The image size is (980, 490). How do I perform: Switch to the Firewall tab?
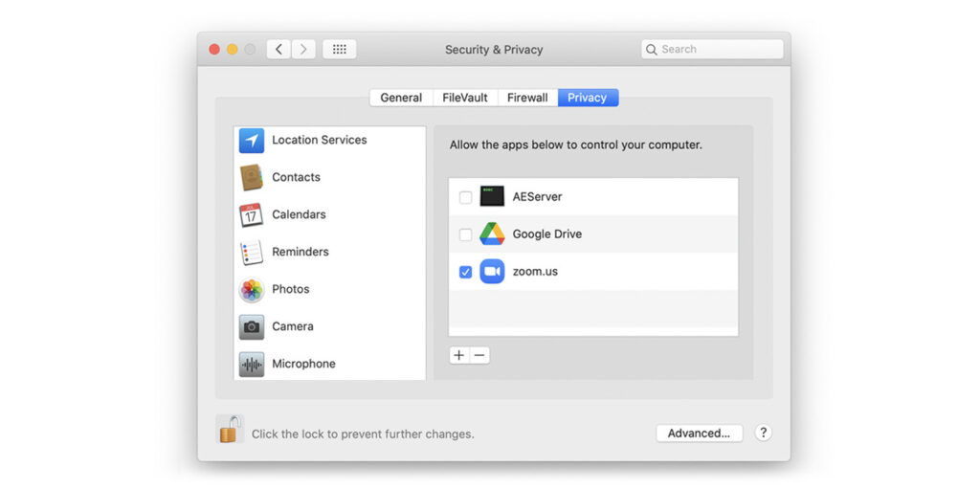(527, 98)
